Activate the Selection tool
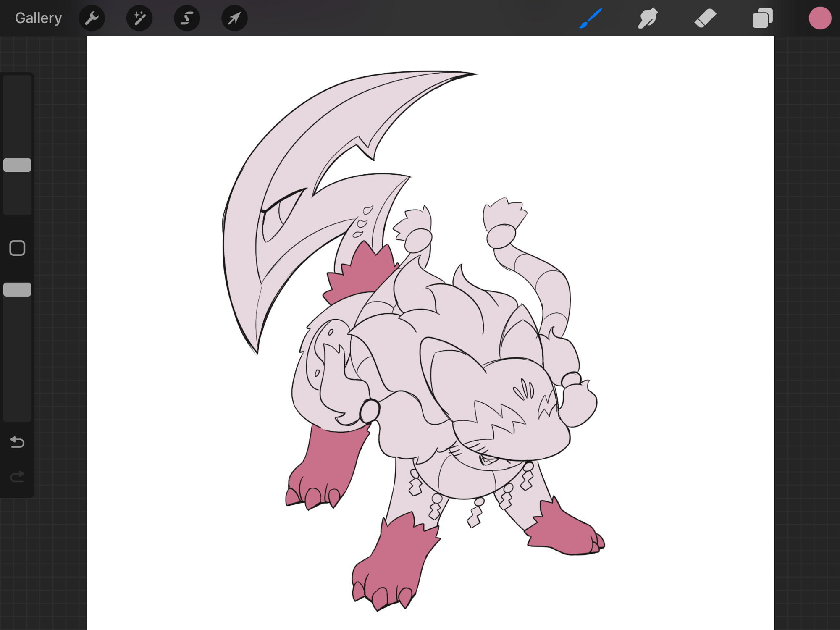The image size is (840, 630). 186,18
